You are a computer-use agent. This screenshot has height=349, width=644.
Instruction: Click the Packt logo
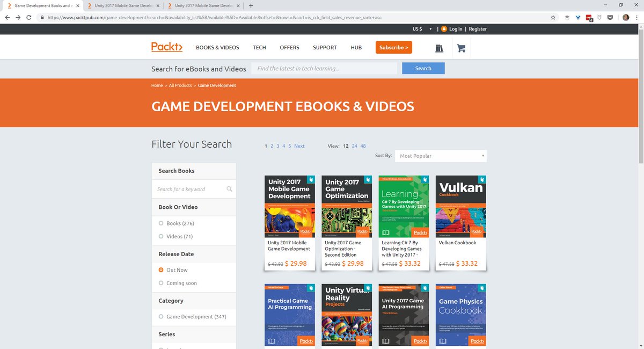[x=167, y=47]
